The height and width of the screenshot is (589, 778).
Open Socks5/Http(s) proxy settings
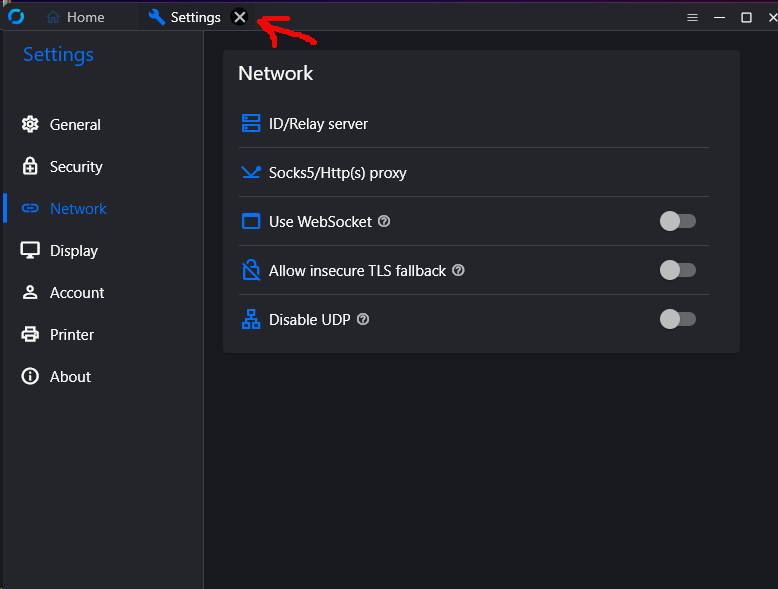click(475, 172)
